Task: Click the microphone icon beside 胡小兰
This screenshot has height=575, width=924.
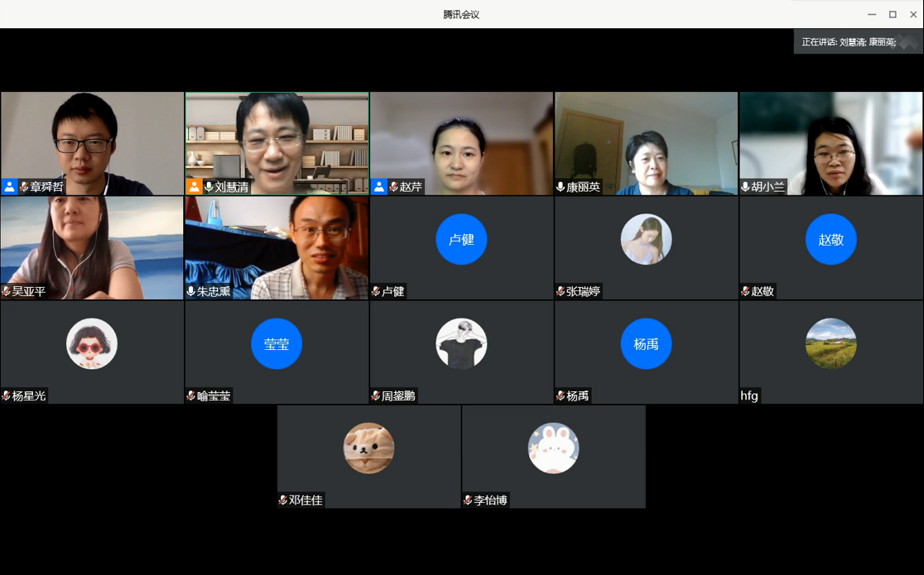Action: [745, 187]
